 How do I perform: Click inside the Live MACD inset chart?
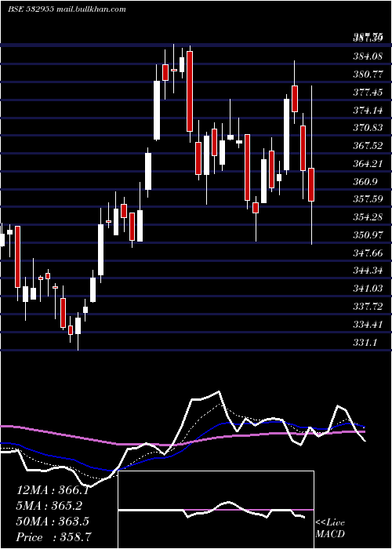(x=216, y=510)
